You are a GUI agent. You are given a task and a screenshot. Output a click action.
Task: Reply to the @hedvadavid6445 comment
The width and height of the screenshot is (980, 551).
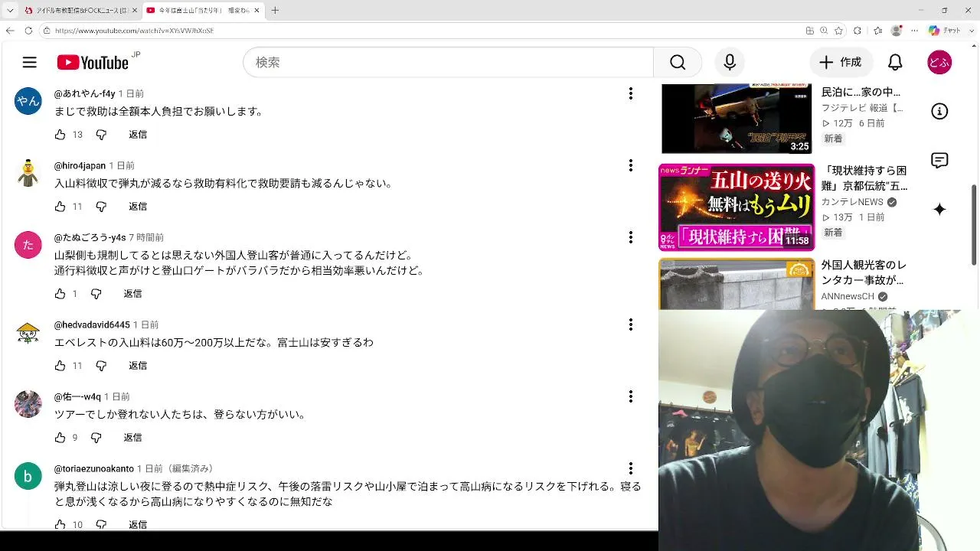(138, 366)
